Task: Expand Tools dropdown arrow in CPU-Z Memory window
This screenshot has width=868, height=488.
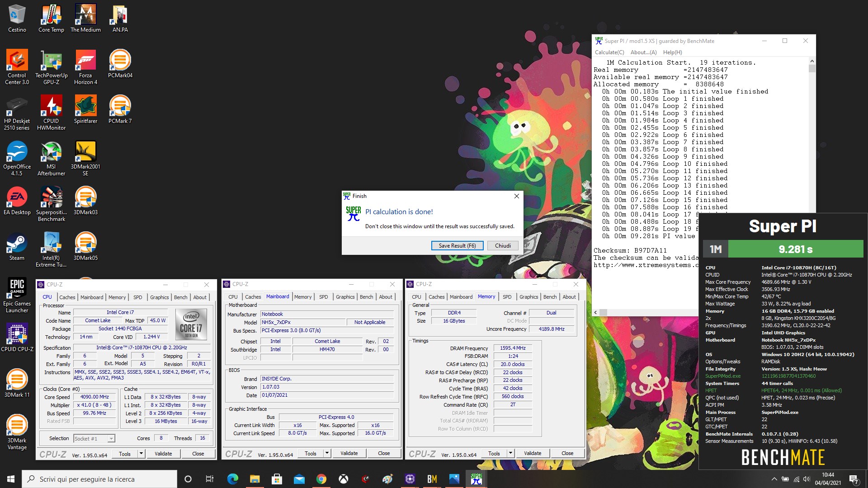Action: 510,453
